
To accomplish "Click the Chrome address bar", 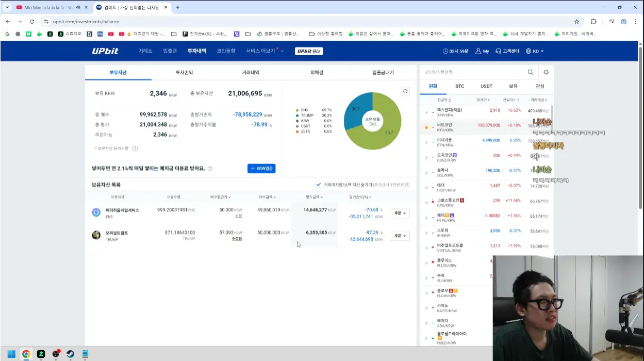I will [x=309, y=22].
